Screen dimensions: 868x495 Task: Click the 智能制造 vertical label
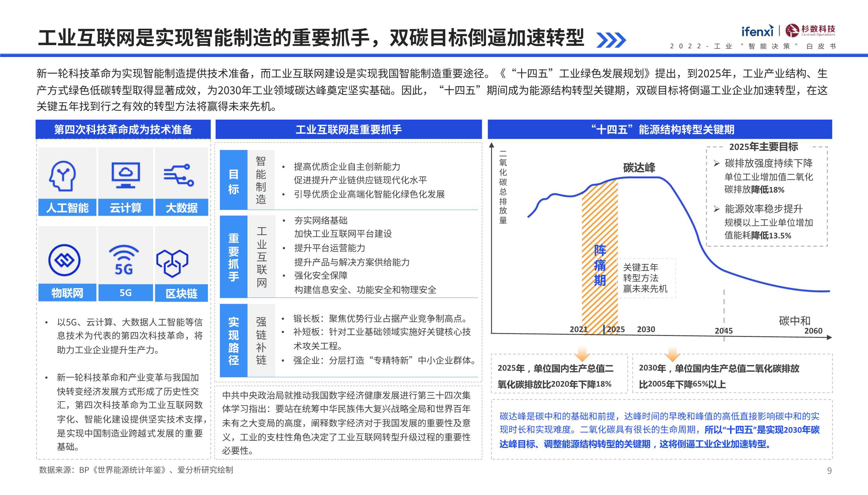(x=261, y=180)
